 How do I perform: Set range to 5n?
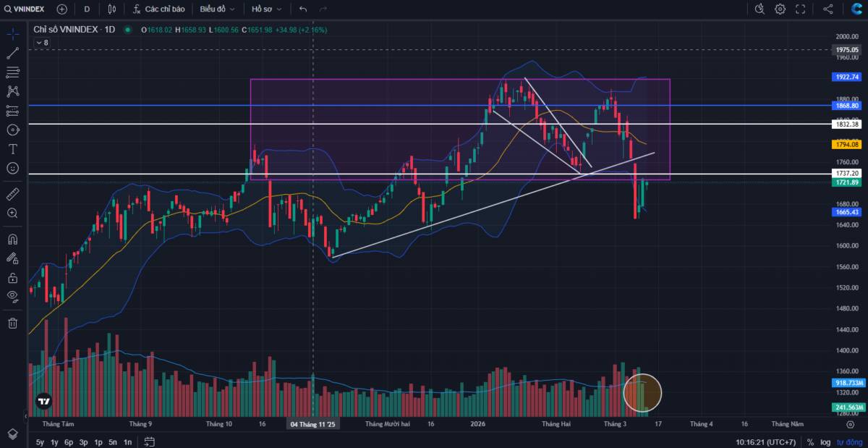click(x=113, y=442)
